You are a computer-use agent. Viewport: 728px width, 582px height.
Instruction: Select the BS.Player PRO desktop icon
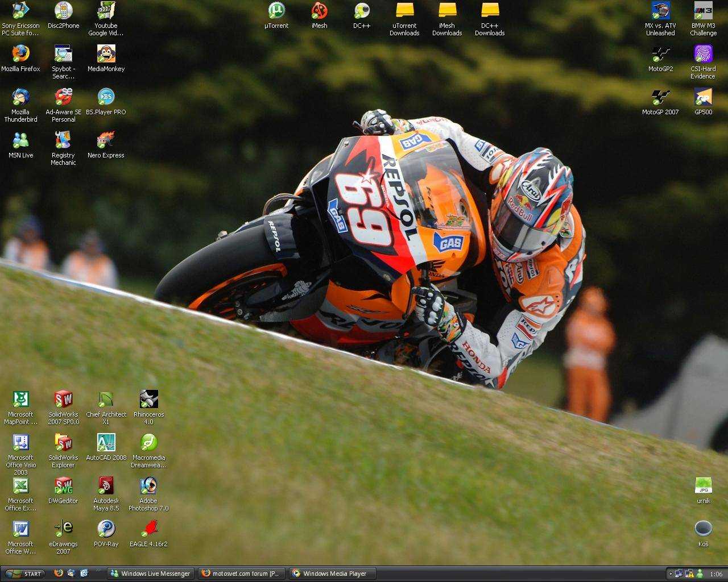coord(106,102)
